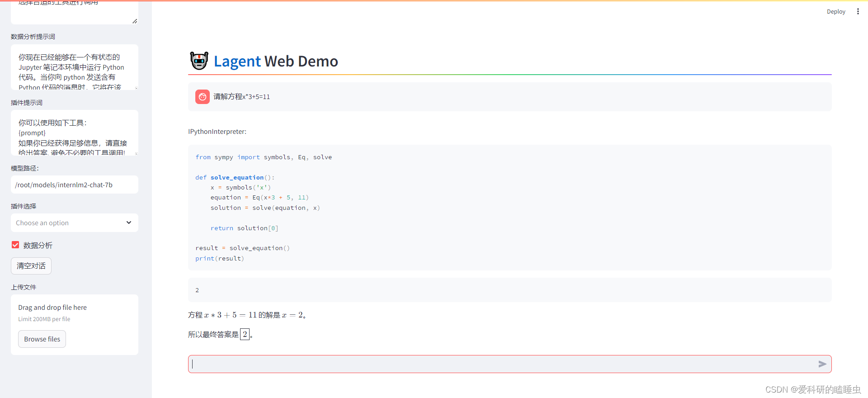Click the Browse files button
Screen dimensions: 868x398
point(42,339)
